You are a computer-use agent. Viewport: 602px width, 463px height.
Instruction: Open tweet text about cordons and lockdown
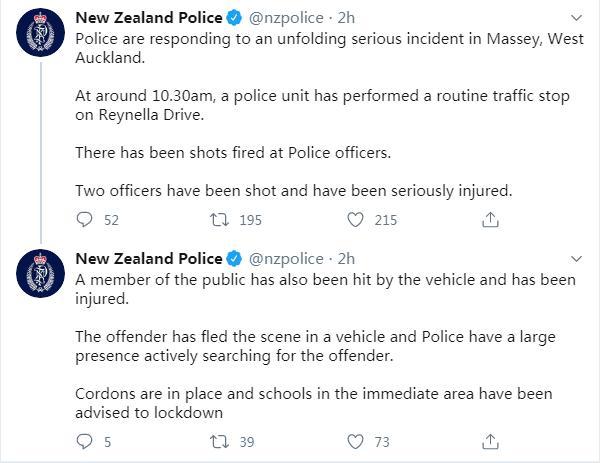pos(314,403)
